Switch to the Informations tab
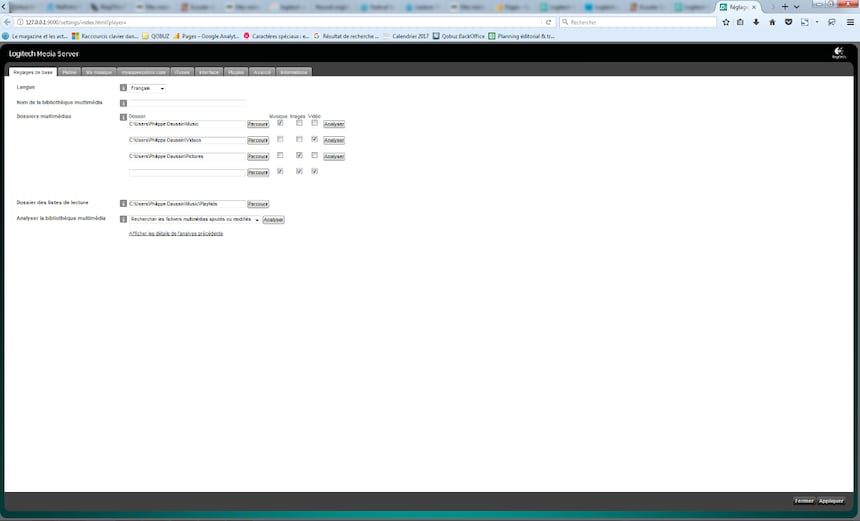Image resolution: width=860 pixels, height=521 pixels. (x=294, y=72)
